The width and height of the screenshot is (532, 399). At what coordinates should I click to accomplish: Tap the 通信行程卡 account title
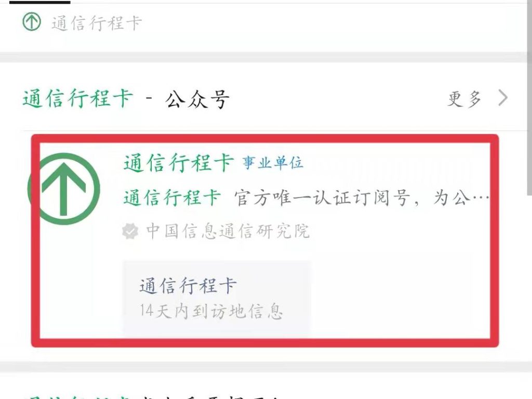pyautogui.click(x=179, y=163)
